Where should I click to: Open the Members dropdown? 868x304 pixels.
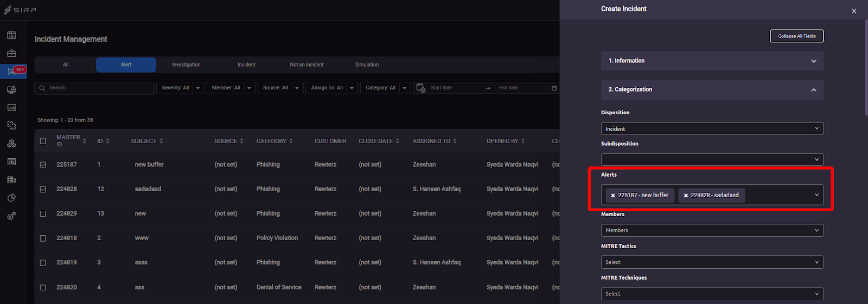(x=712, y=230)
